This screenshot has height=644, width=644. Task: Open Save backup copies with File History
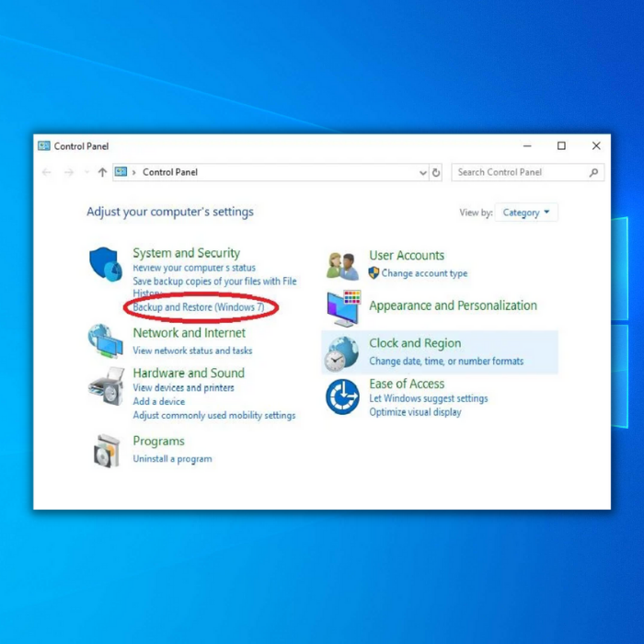(214, 286)
